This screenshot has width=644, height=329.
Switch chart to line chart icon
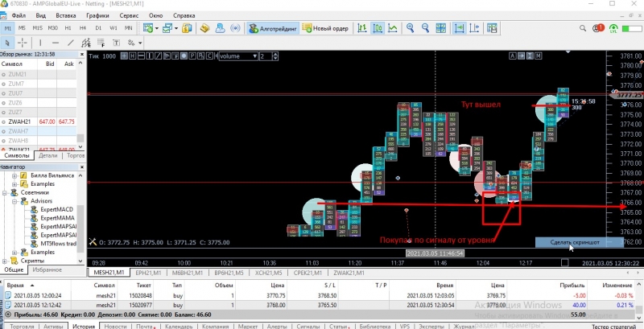(393, 28)
